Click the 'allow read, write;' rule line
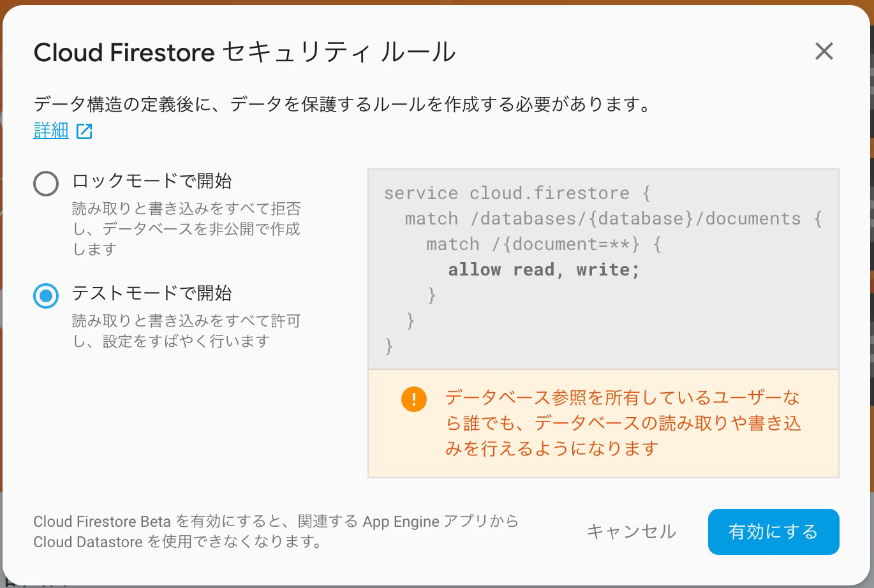 [544, 270]
